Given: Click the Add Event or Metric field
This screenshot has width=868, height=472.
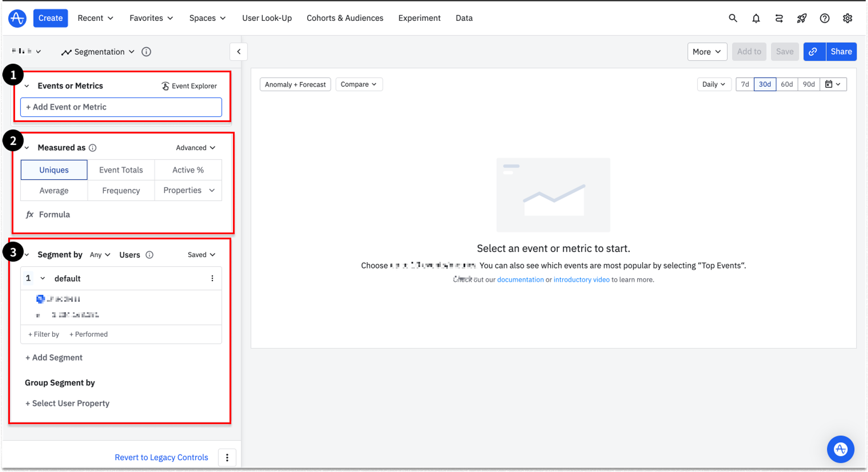Looking at the screenshot, I should (121, 107).
